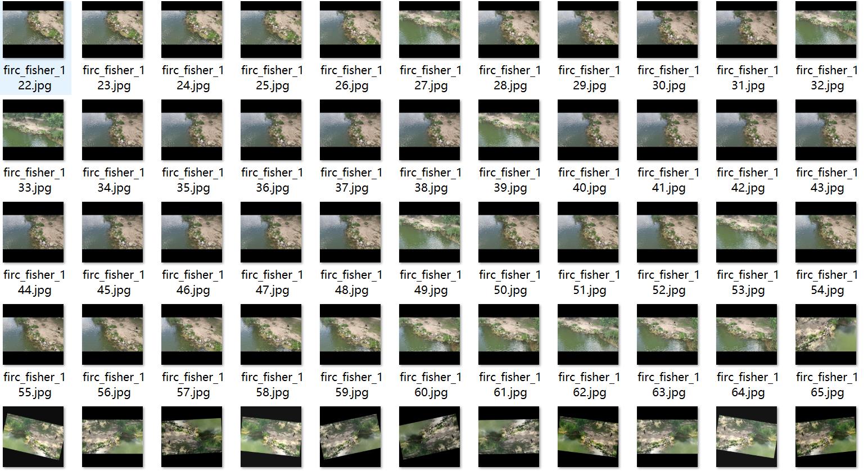Click the firc_fisher_147.jpg filename text

[x=272, y=282]
